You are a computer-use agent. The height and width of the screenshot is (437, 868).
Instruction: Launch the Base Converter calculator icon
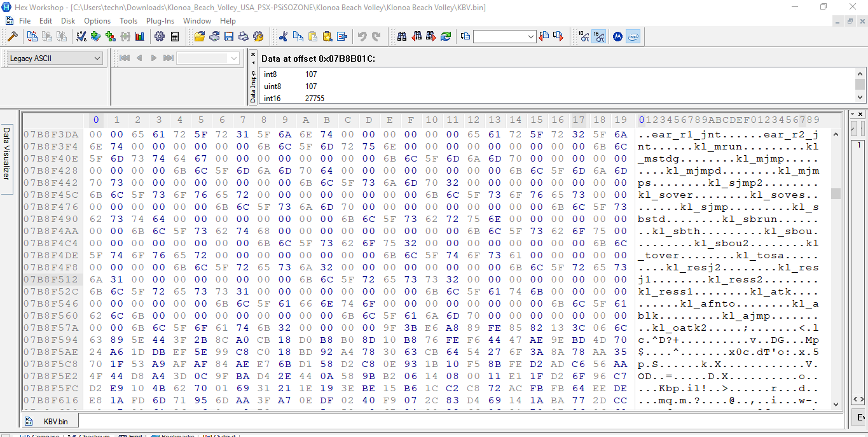[x=175, y=36]
